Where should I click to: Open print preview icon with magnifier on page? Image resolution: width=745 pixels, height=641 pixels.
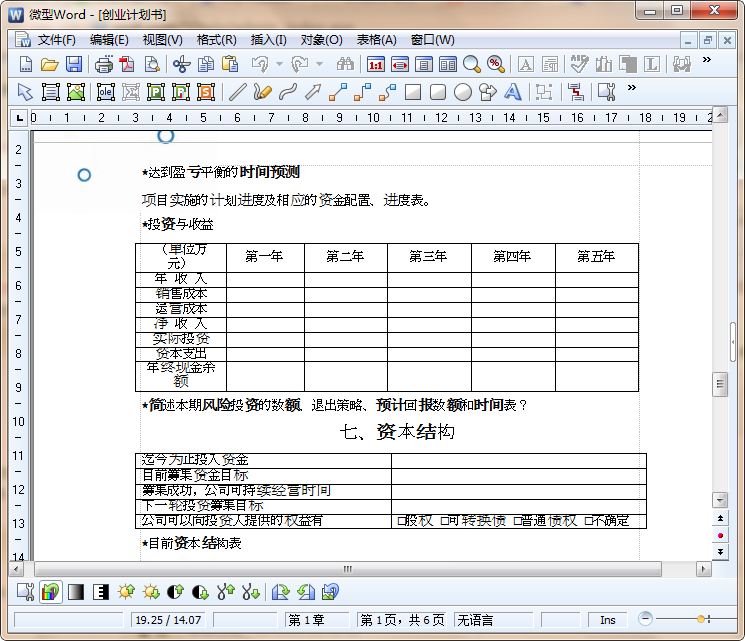coord(152,64)
